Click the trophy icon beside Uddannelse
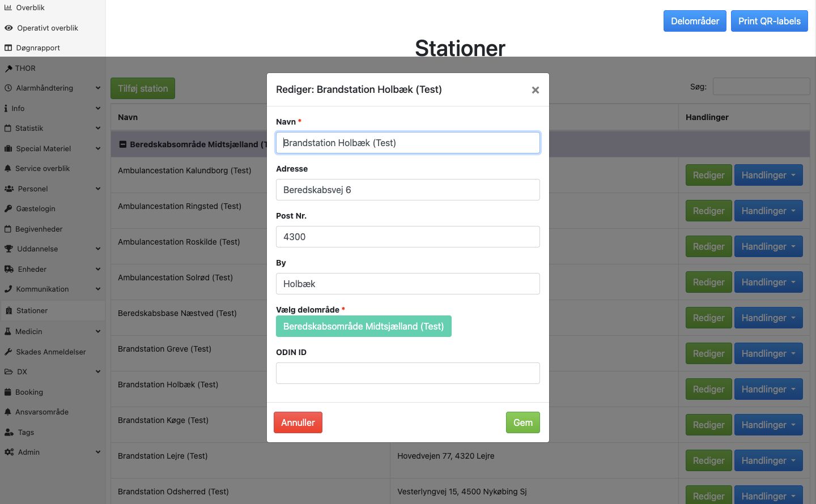Viewport: 816px width, 504px height. [8, 249]
